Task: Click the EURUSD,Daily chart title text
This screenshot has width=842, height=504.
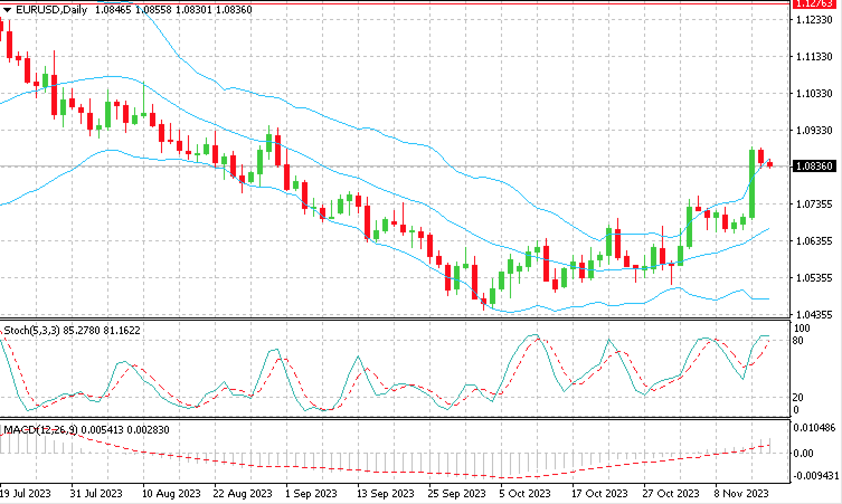Action: pos(53,9)
